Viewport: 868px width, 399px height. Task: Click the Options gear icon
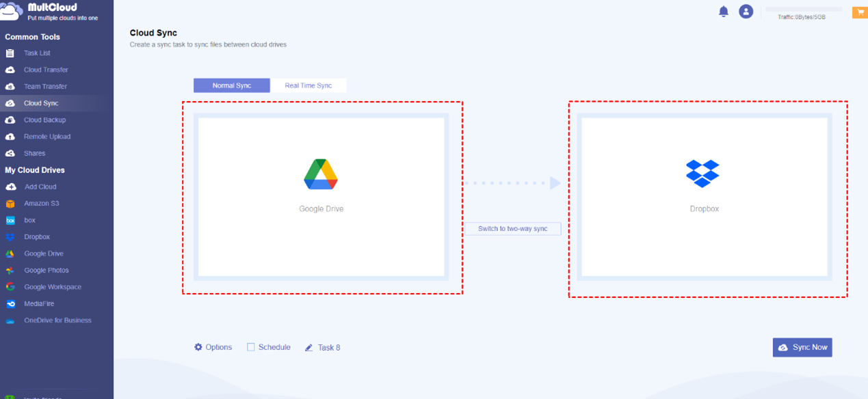point(198,347)
